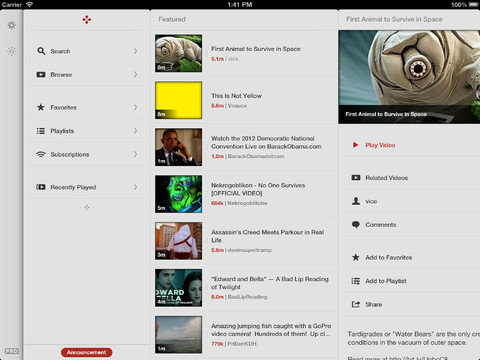This screenshot has height=360, width=480.
Task: Click the Subscriptions wifi-style icon
Action: 41,154
